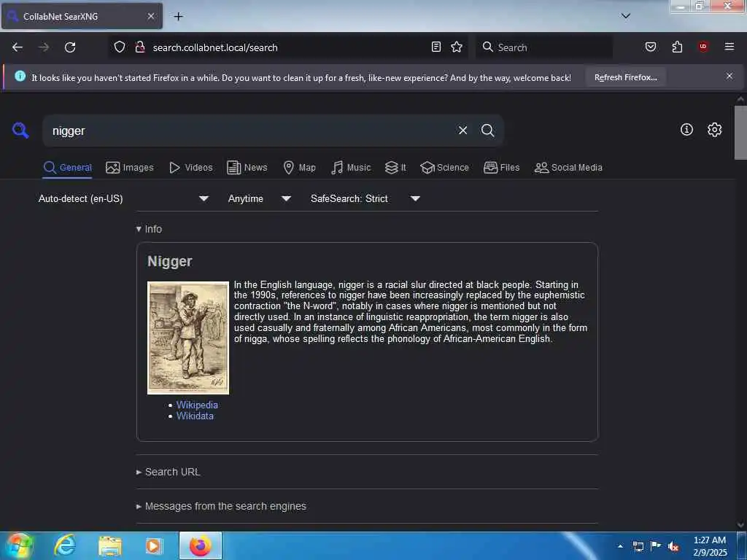
Task: Open the SafeSearch: Strict dropdown
Action: click(365, 198)
